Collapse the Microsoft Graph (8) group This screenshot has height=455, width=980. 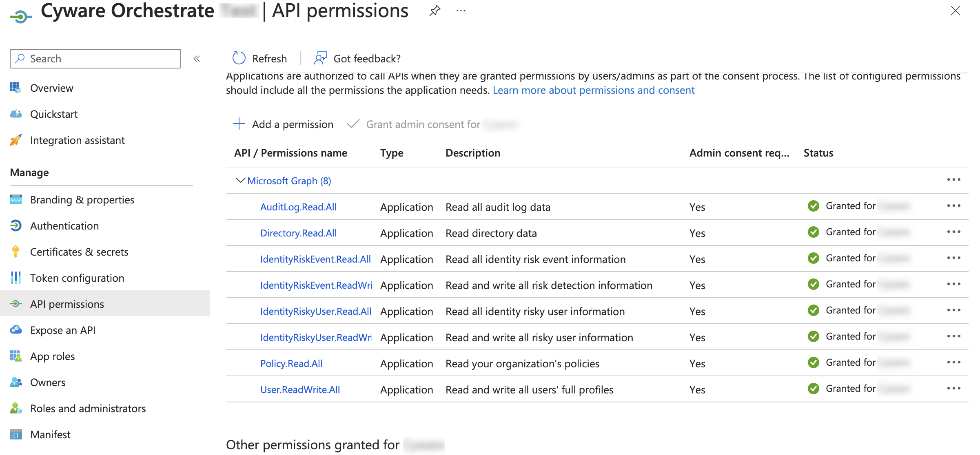point(240,180)
